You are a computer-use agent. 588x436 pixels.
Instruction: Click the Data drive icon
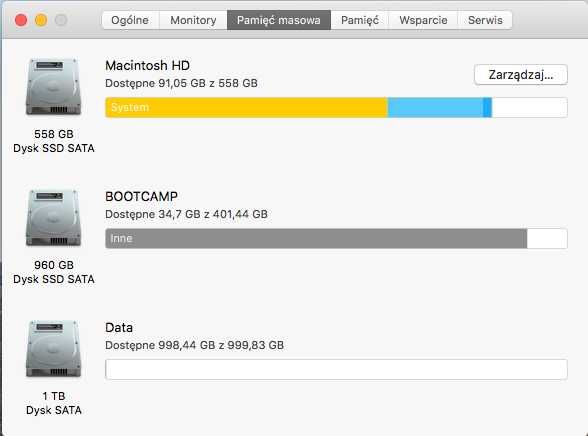pyautogui.click(x=53, y=349)
